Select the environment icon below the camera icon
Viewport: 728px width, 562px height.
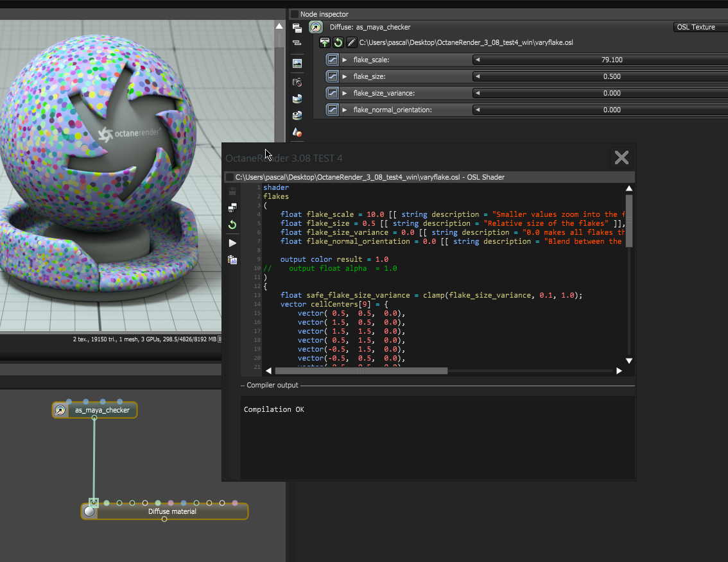[297, 98]
